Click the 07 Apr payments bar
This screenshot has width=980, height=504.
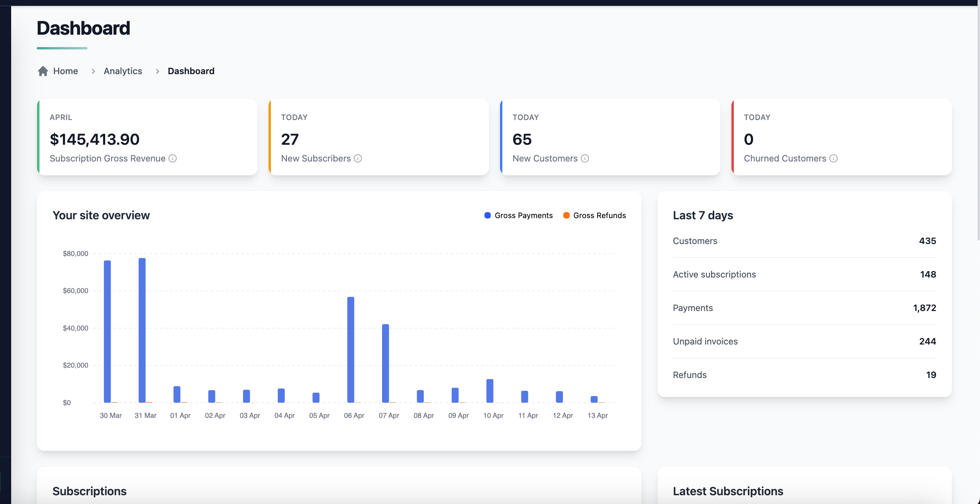(x=385, y=363)
